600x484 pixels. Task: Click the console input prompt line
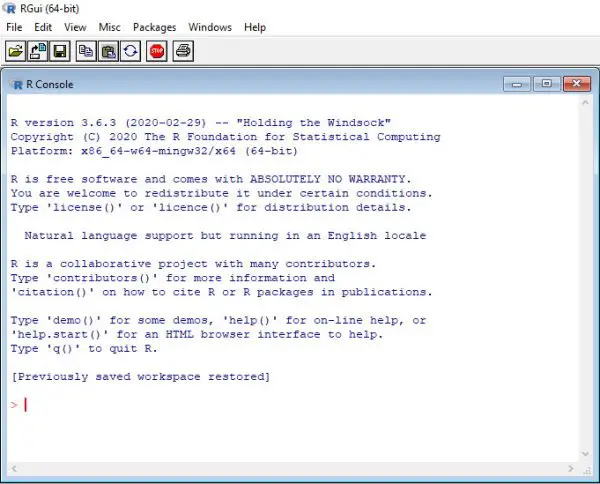tap(291, 405)
